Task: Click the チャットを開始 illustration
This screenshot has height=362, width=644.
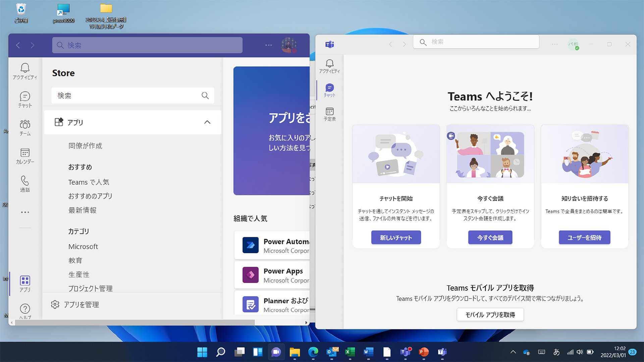Action: (396, 154)
